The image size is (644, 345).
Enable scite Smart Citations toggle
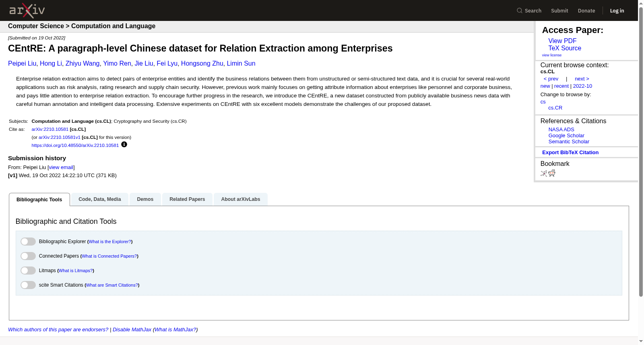point(28,285)
